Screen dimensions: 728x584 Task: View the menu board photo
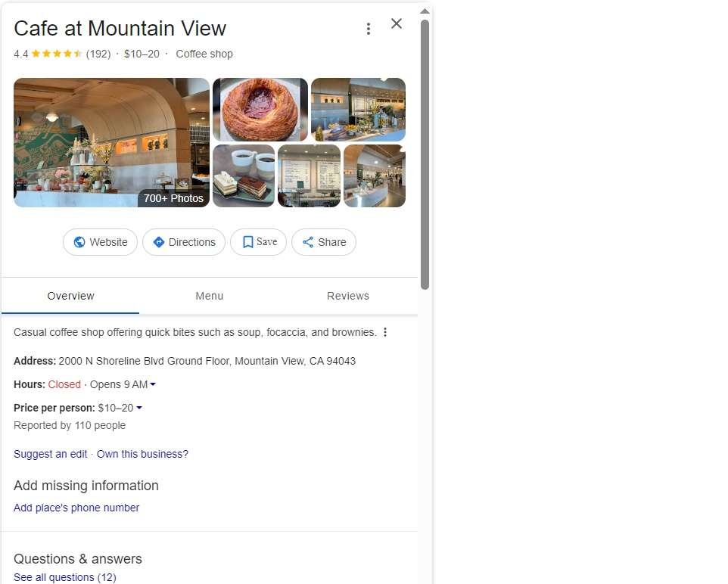(x=310, y=176)
